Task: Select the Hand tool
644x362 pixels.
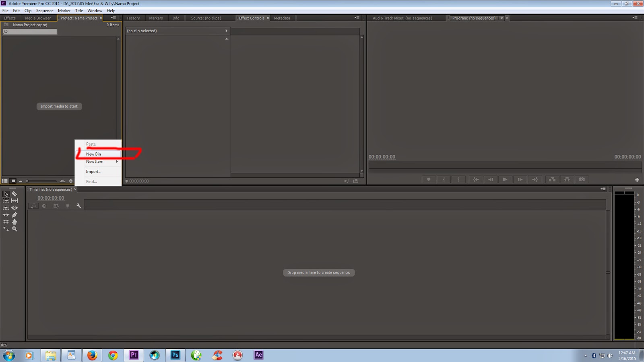Action: pyautogui.click(x=14, y=222)
